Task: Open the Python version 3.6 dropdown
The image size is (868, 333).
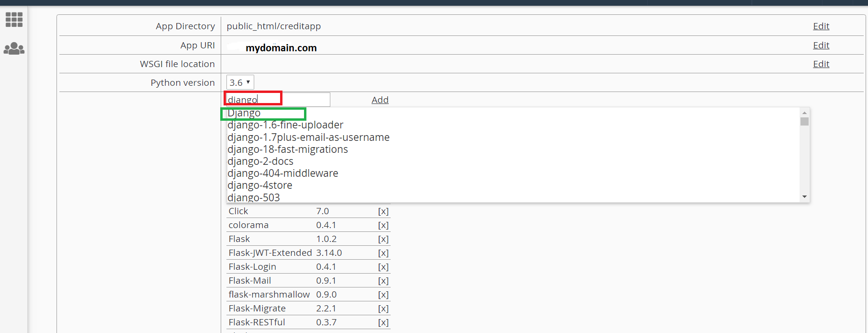Action: coord(240,82)
